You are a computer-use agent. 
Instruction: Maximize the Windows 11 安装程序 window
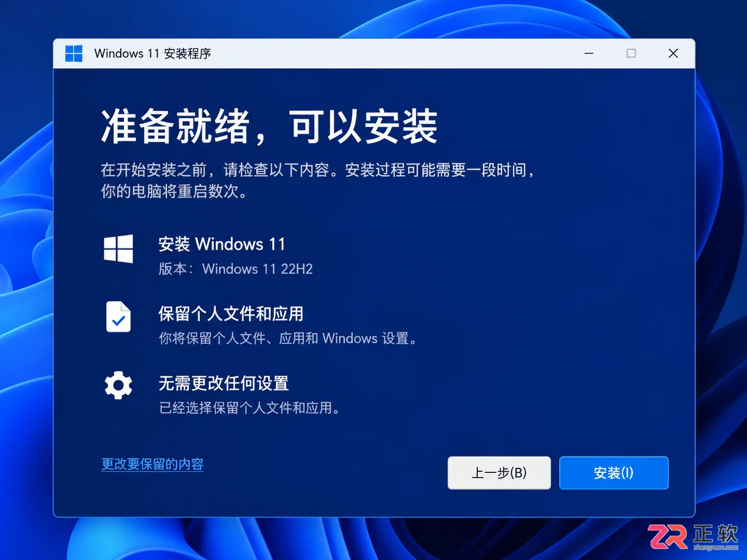[631, 53]
